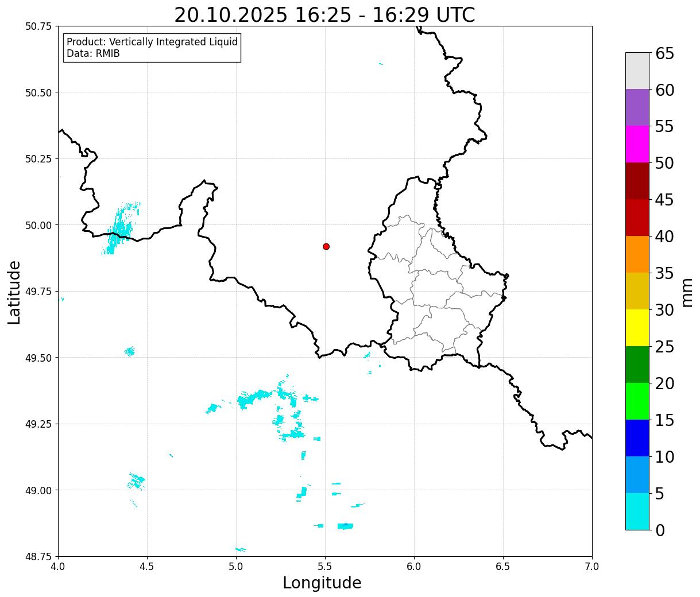
Task: Click the dark red 45-50 mm colorbar segment
Action: pos(637,181)
